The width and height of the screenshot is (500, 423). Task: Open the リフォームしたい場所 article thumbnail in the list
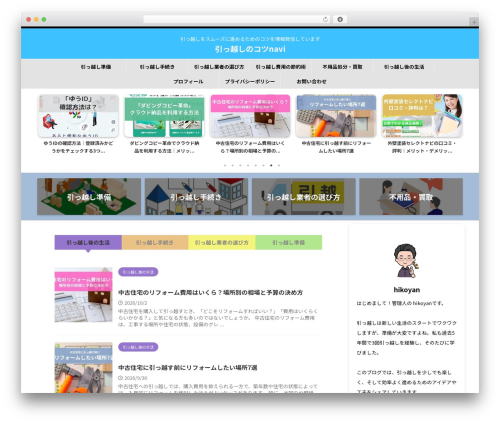point(83,368)
